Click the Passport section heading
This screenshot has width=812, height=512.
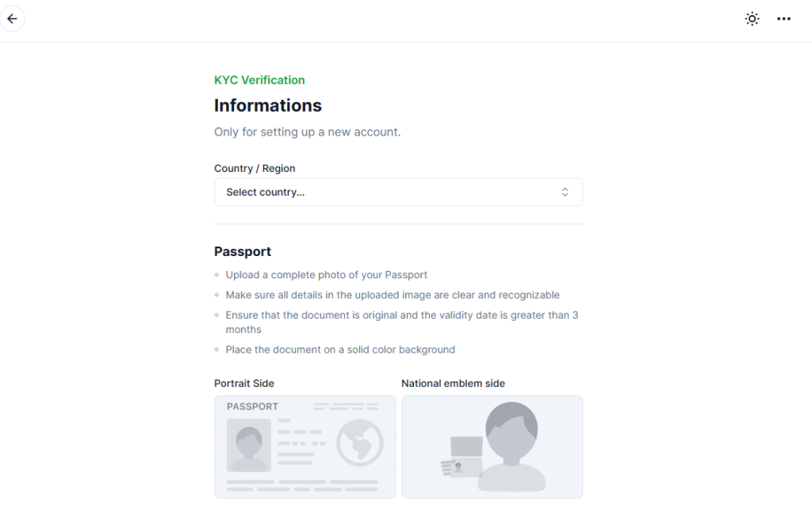pyautogui.click(x=243, y=251)
